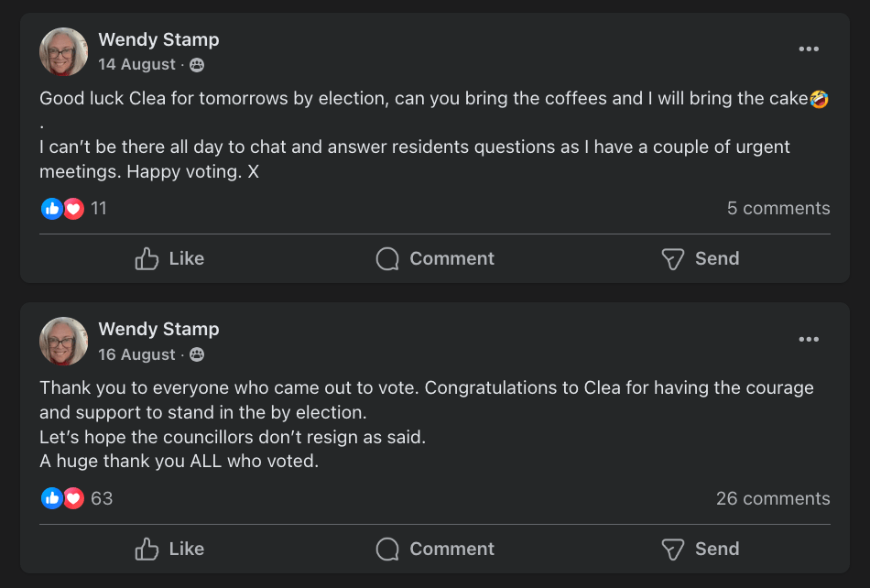This screenshot has width=870, height=588.
Task: Like the post thanking everyone who voted
Action: click(x=169, y=550)
